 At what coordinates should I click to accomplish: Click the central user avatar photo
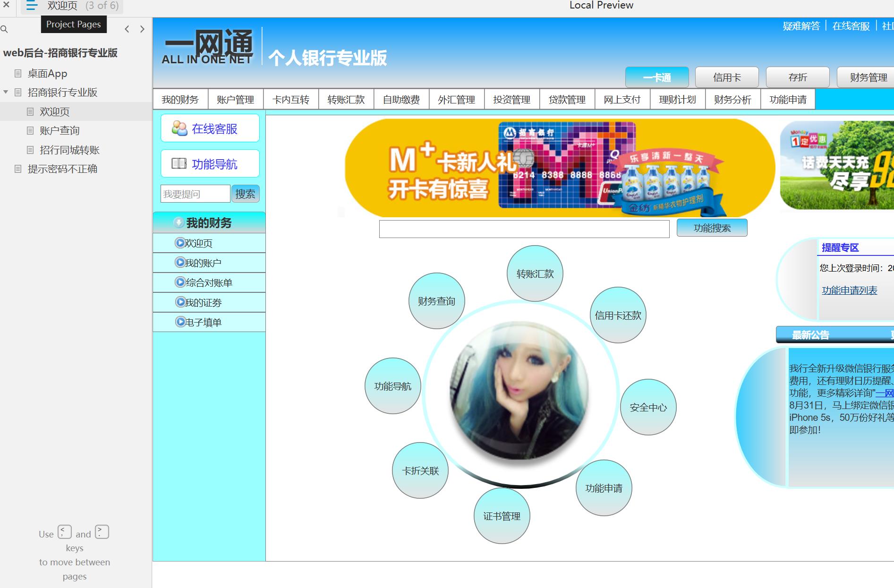519,391
